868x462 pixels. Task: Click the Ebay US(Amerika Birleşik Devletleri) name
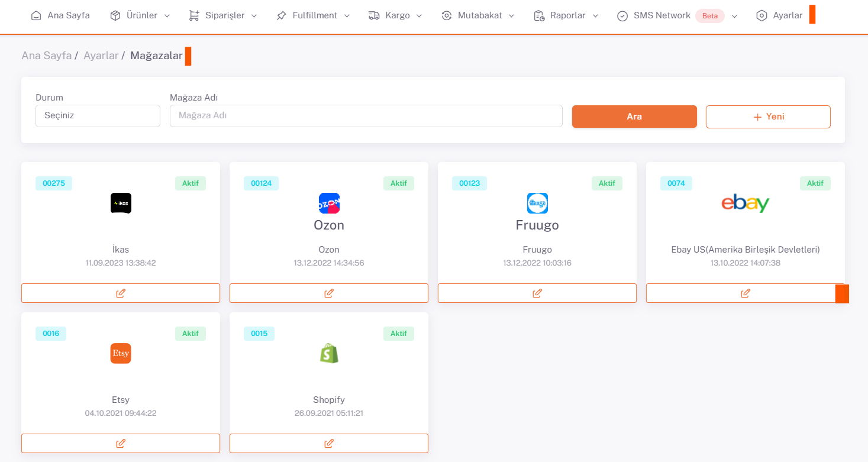tap(746, 250)
